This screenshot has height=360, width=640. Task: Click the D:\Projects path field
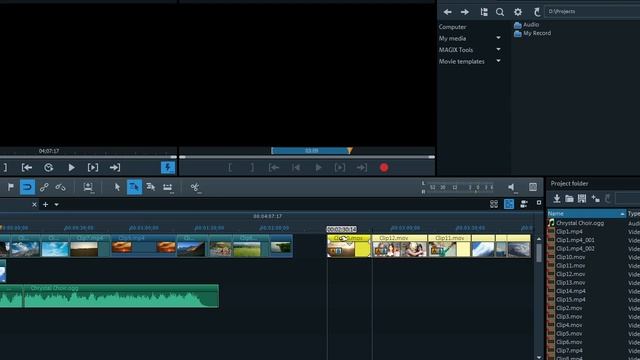[593, 12]
